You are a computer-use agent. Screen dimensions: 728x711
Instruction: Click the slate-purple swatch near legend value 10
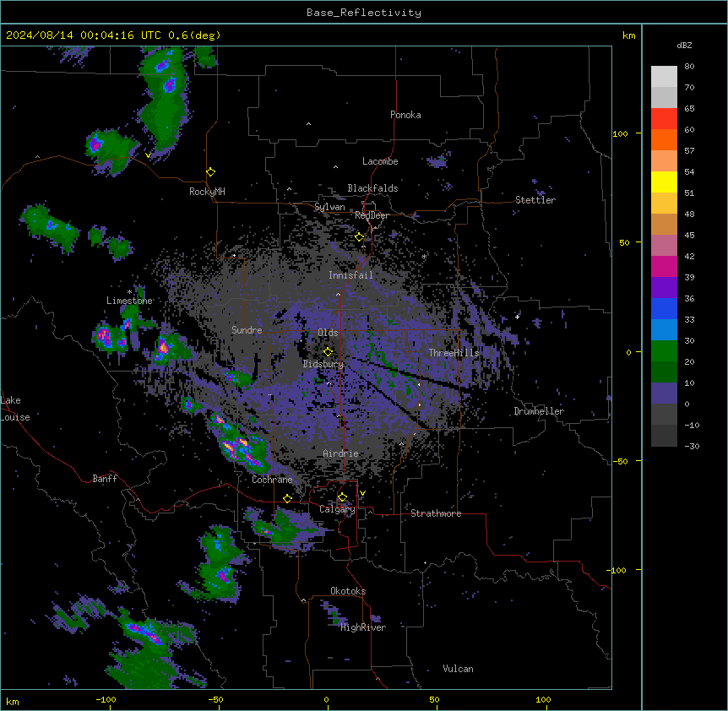click(x=664, y=393)
